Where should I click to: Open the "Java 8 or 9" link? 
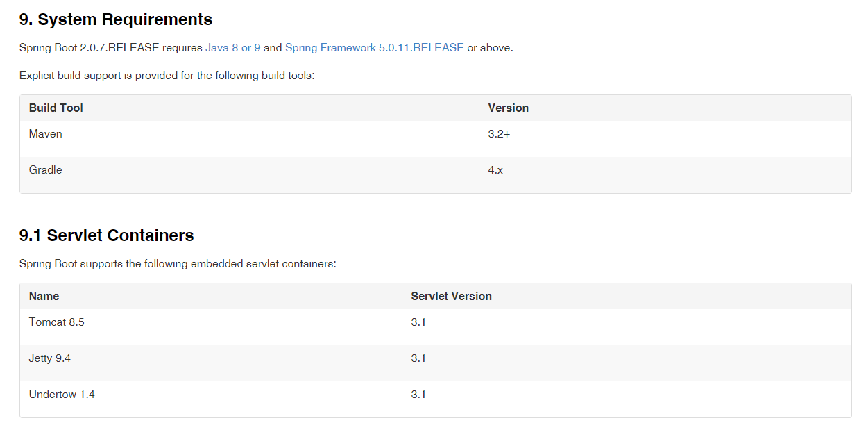(x=233, y=48)
